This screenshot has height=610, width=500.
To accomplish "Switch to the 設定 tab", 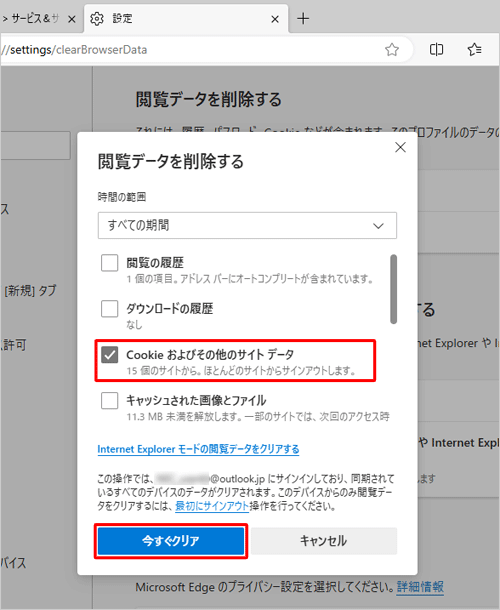I will [186, 18].
